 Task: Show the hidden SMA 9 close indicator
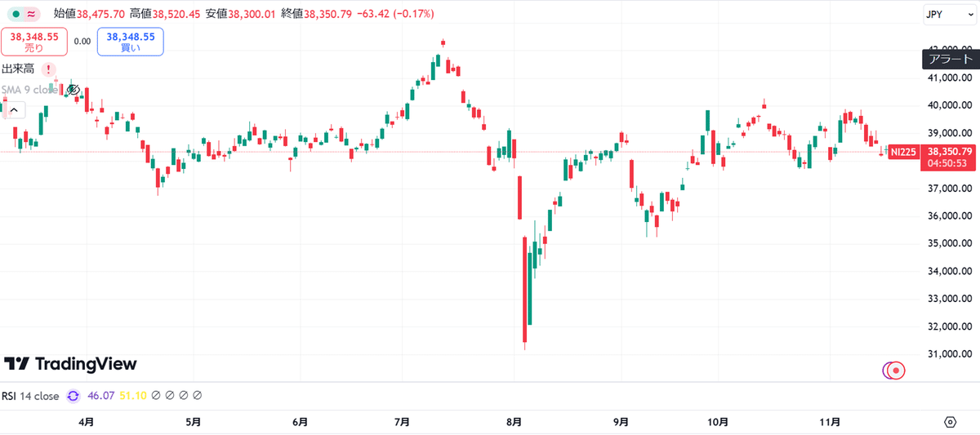[72, 90]
